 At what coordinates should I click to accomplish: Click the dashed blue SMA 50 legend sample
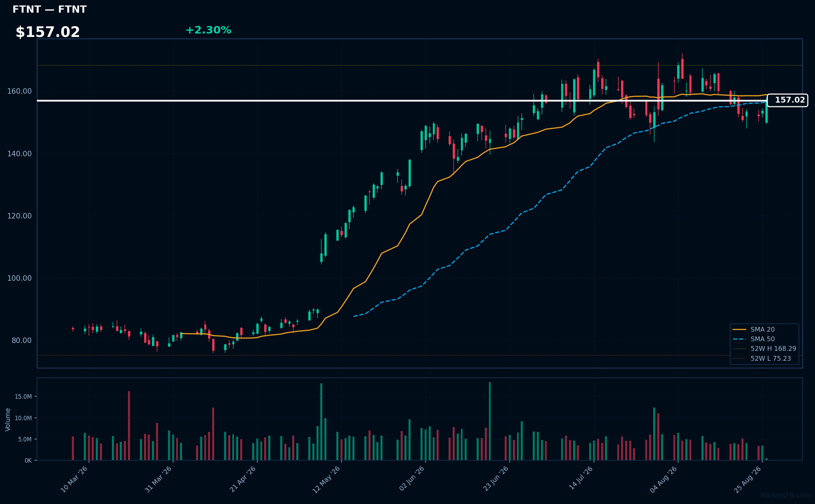[x=739, y=339]
